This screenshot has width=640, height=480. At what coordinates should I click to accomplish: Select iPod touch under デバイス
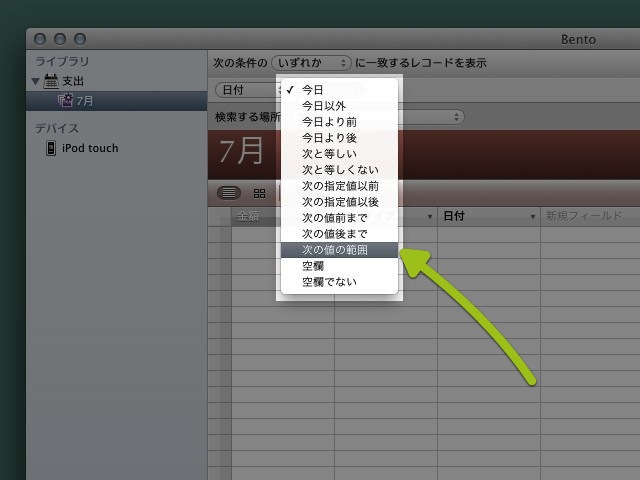[90, 148]
